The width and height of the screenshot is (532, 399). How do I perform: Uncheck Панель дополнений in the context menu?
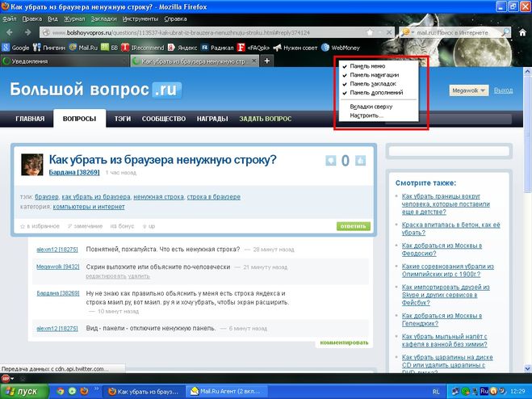click(379, 93)
